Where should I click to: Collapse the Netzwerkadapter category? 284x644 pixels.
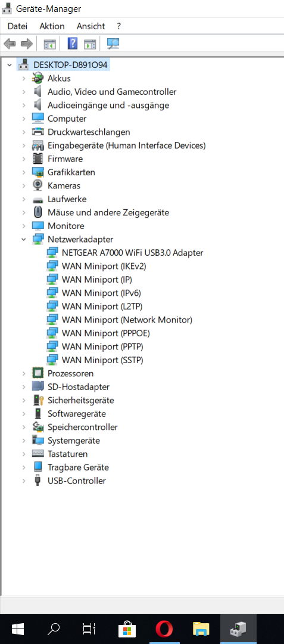24,239
